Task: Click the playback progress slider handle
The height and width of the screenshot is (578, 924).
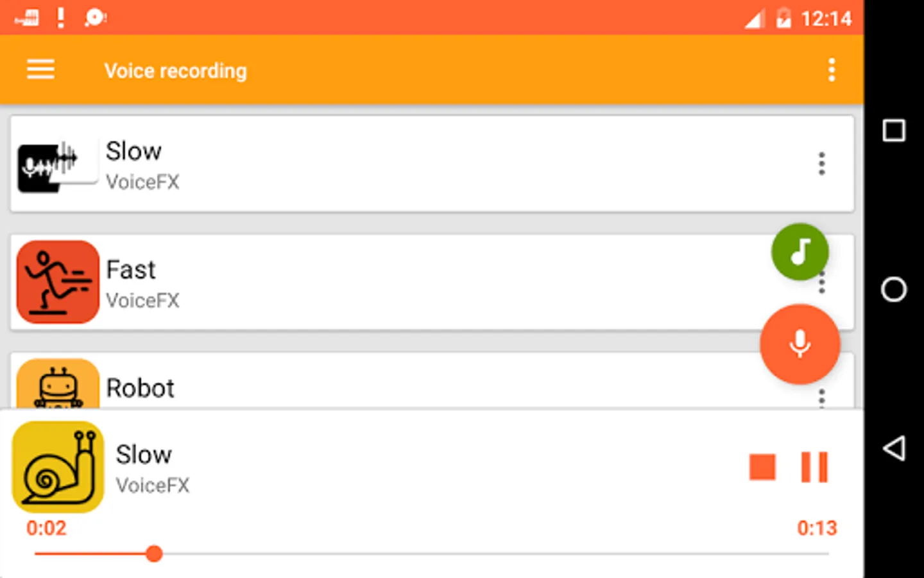Action: [x=154, y=554]
